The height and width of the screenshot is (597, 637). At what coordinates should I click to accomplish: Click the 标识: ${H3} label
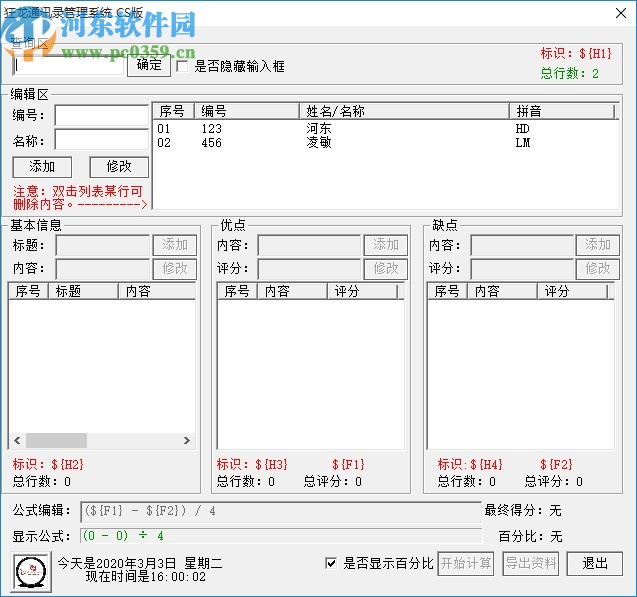252,464
